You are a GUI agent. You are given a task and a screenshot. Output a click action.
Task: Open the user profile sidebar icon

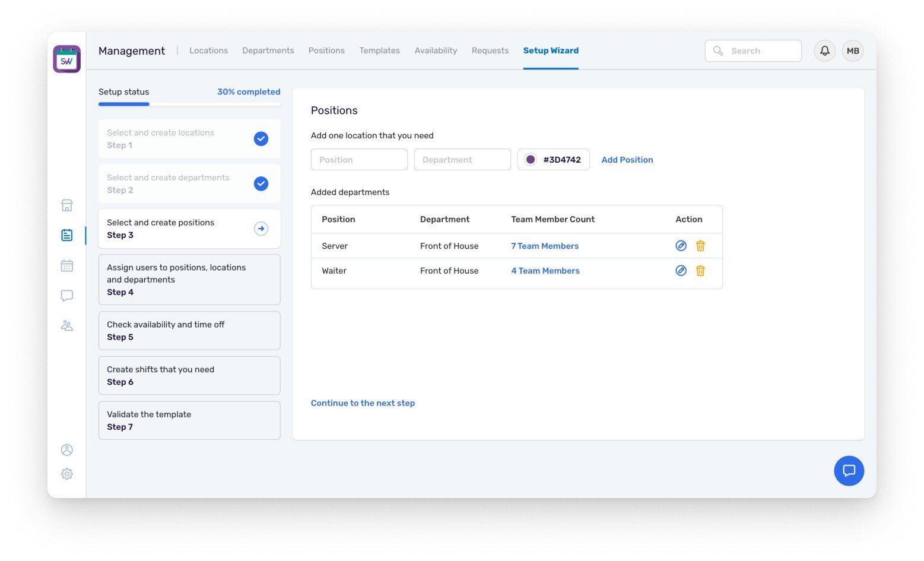pyautogui.click(x=67, y=450)
